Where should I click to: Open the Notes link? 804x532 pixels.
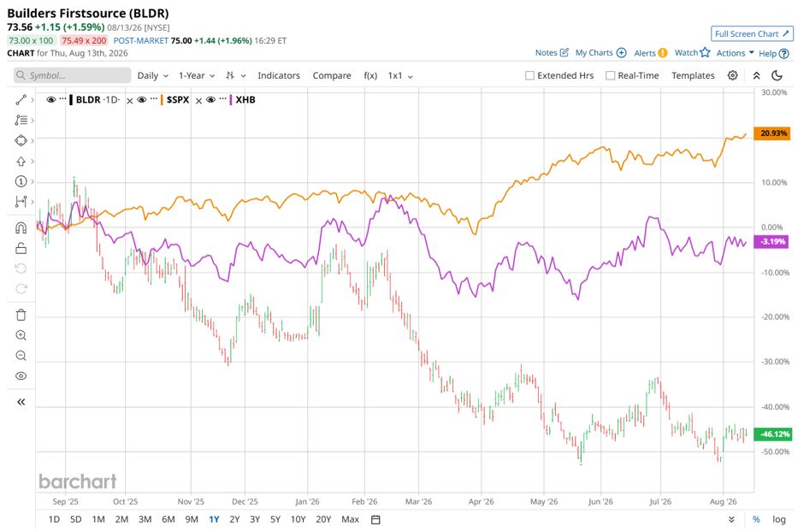[x=552, y=53]
